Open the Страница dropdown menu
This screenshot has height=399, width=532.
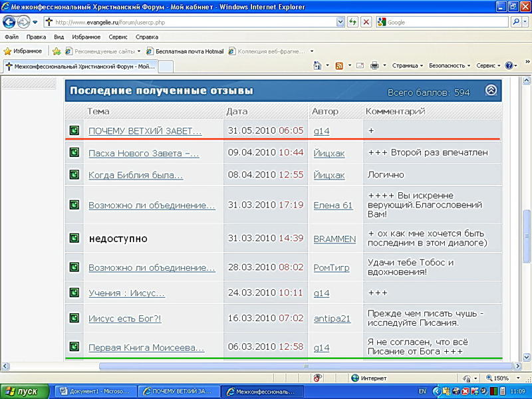point(408,66)
